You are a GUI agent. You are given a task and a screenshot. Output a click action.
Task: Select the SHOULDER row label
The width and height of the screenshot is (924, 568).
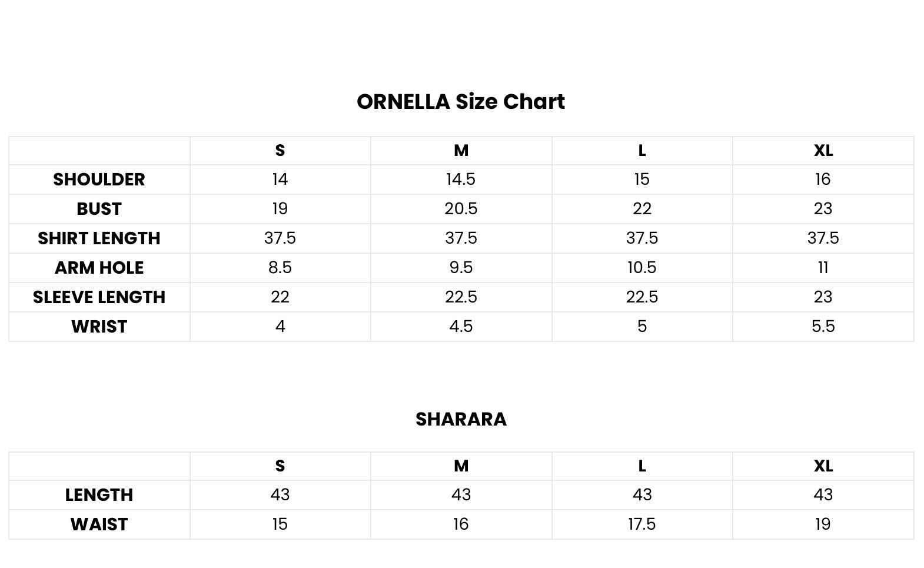pyautogui.click(x=99, y=180)
